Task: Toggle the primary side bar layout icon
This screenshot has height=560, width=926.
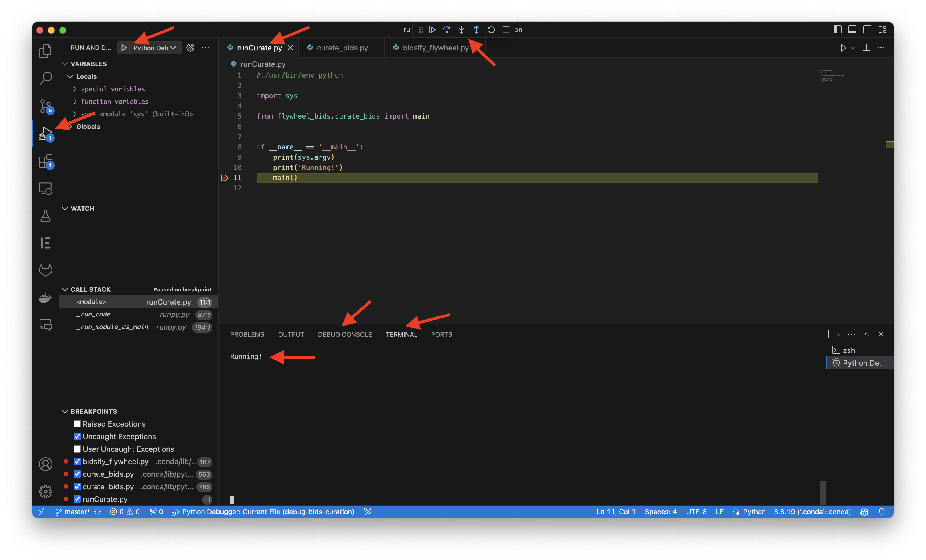Action: click(837, 30)
